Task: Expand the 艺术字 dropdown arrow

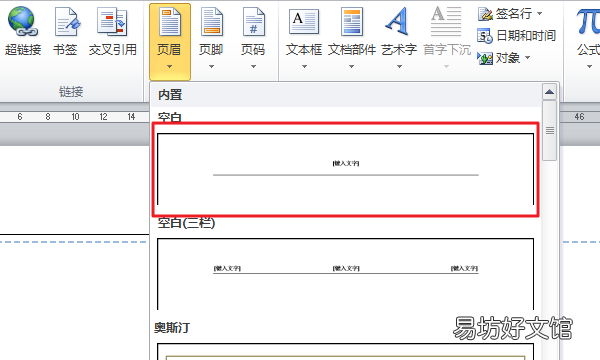Action: click(399, 67)
